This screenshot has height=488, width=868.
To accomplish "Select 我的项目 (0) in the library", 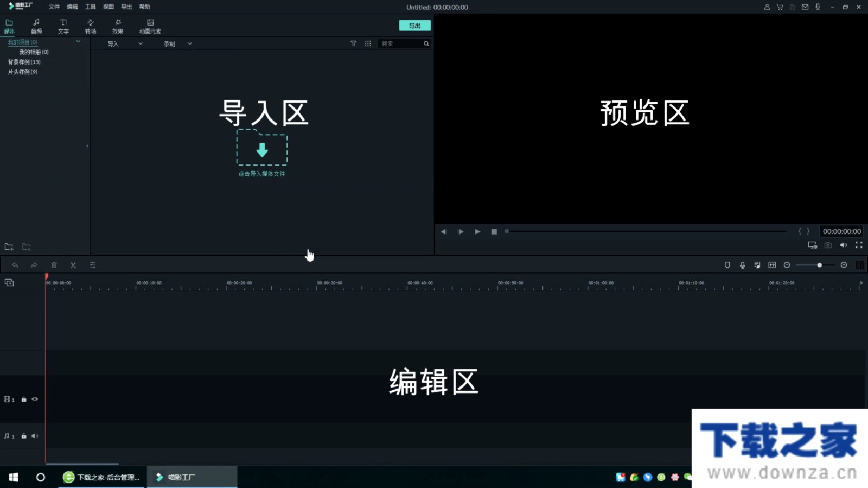I will tap(23, 42).
